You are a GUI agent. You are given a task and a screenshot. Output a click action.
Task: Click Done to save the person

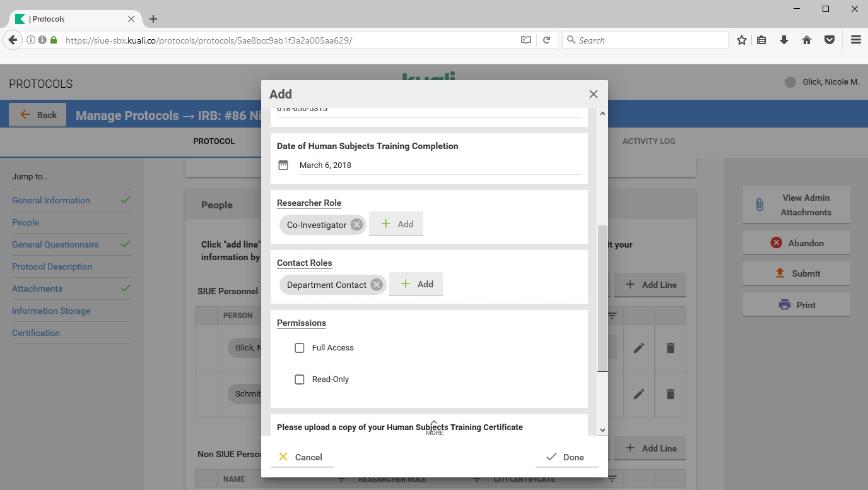[566, 457]
